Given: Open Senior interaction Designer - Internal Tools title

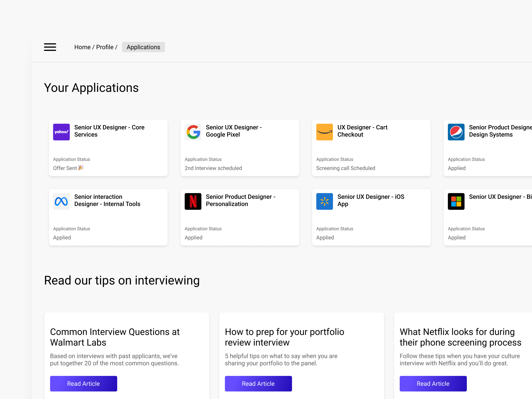Looking at the screenshot, I should pos(107,200).
